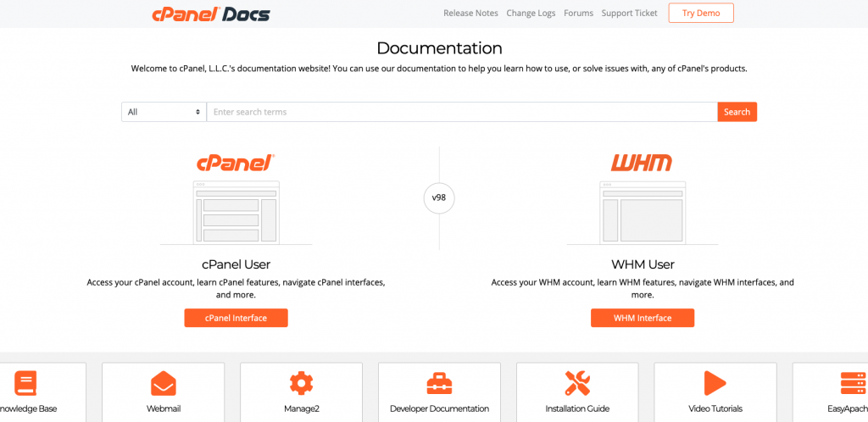Click the WHM interface wireframe illustration
Viewport: 868px width, 422px height.
click(643, 212)
